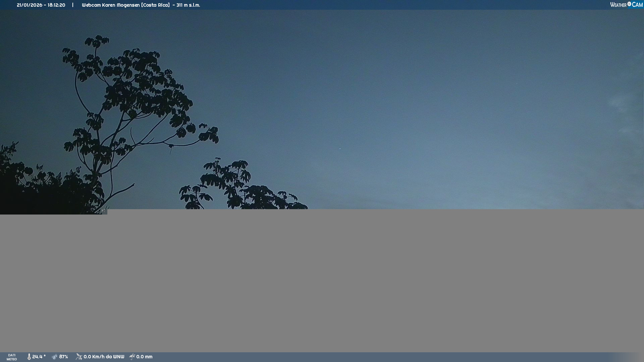Viewport: 644px width, 362px height.
Task: Click the thermometer temperature icon
Action: tap(29, 357)
